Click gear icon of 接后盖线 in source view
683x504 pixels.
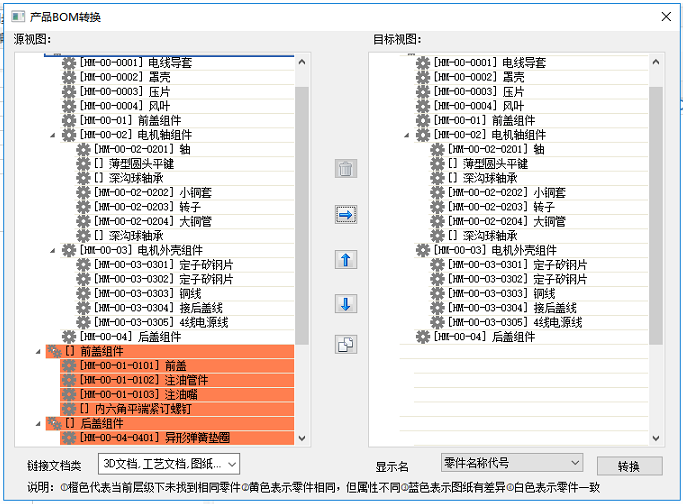(83, 308)
